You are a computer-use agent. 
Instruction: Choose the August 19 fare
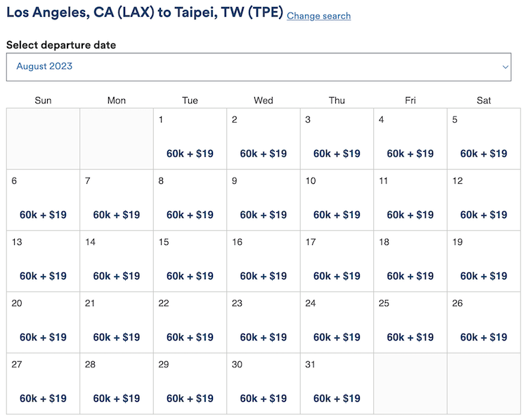click(x=483, y=276)
